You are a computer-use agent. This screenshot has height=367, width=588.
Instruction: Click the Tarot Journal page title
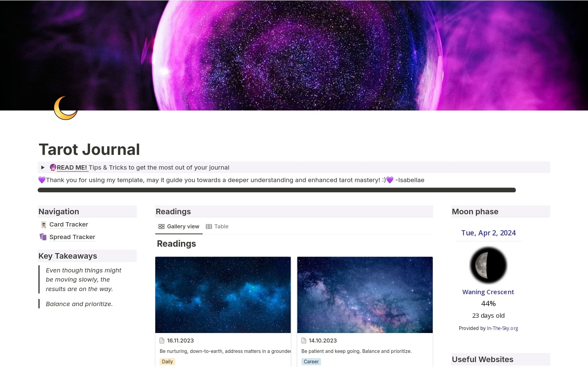click(89, 149)
